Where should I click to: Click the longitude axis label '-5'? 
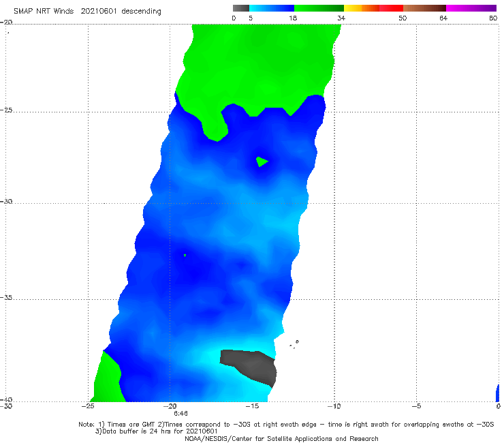(416, 406)
